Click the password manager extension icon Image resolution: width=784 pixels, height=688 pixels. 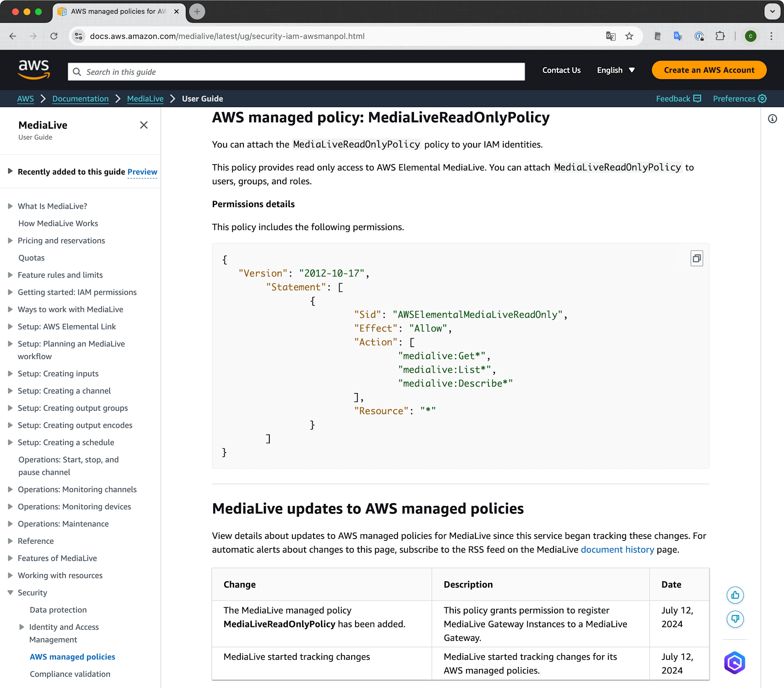(699, 36)
